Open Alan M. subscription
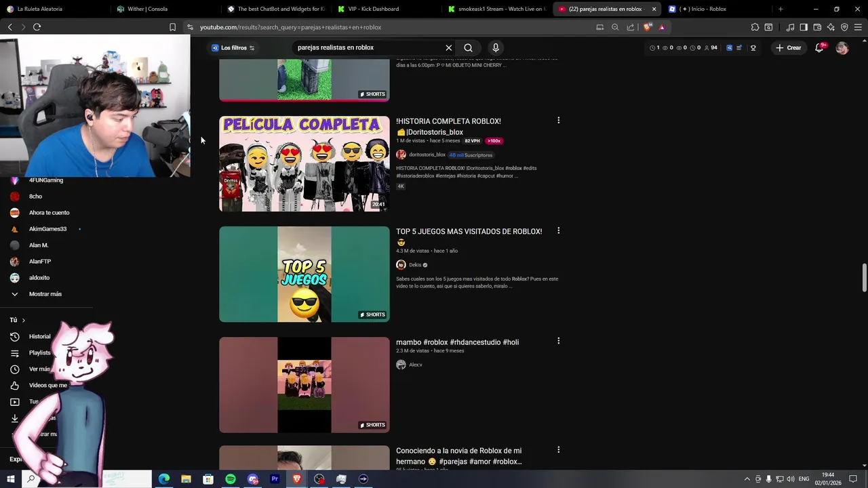This screenshot has height=488, width=868. 39,245
